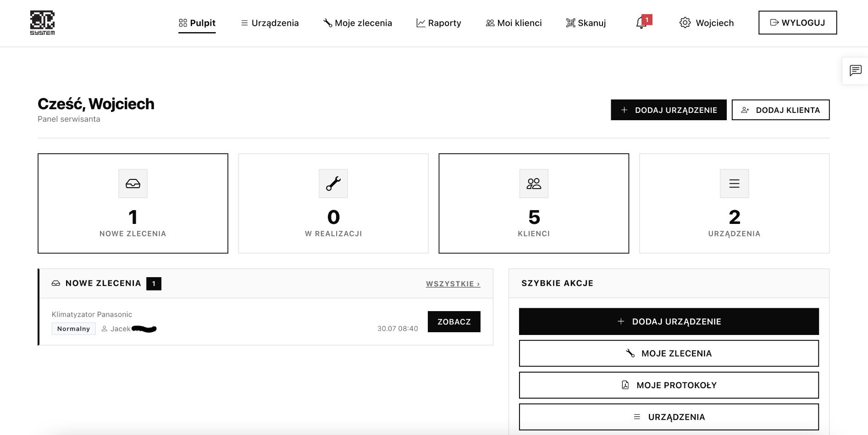The height and width of the screenshot is (435, 868).
Task: Click the 30.07 08:40 timestamp
Action: (398, 329)
